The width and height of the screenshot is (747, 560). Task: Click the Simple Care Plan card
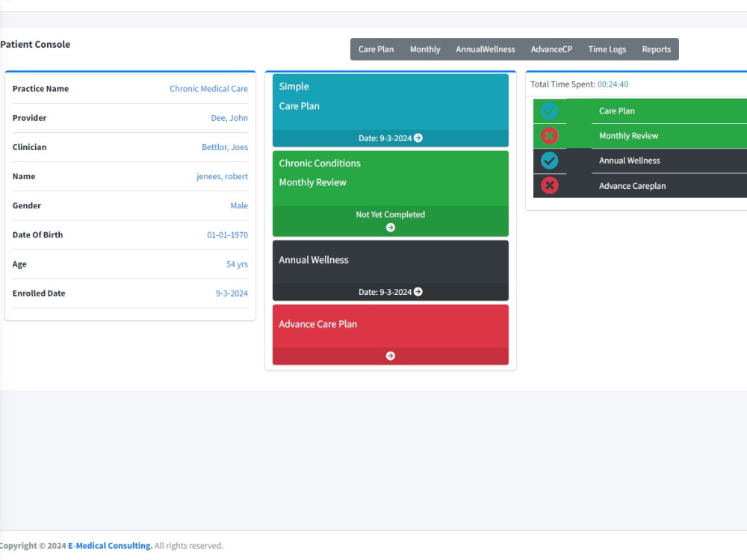point(390,110)
